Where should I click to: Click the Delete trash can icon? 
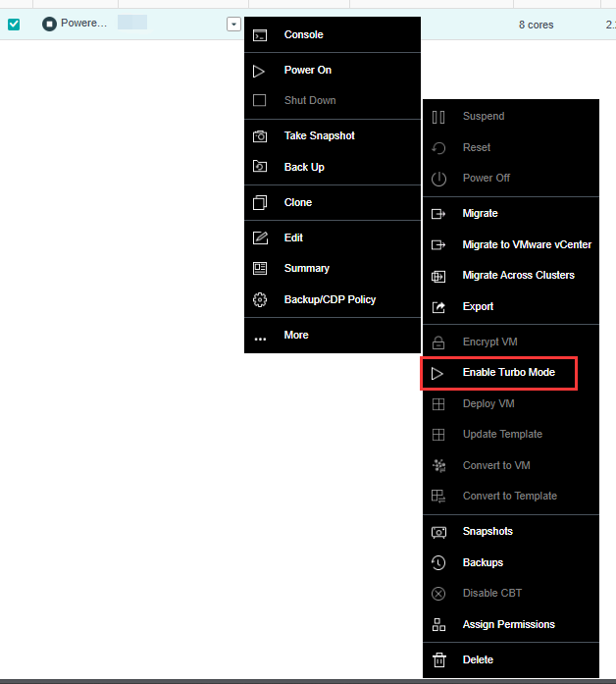pyautogui.click(x=438, y=660)
